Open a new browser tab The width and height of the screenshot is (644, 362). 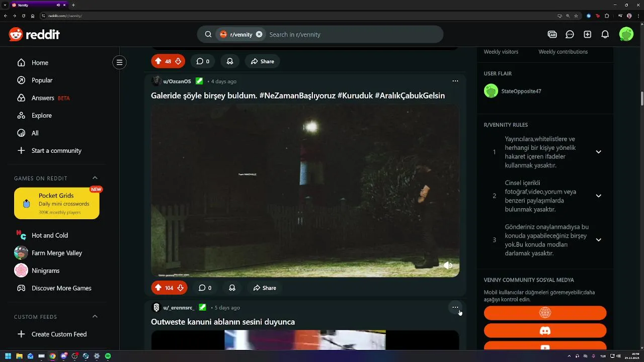tap(73, 5)
